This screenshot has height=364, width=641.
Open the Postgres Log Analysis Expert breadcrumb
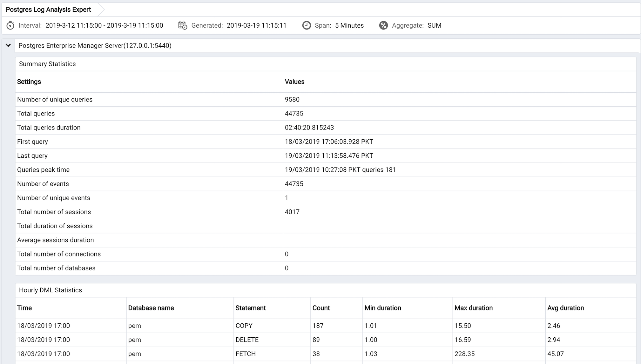click(48, 10)
